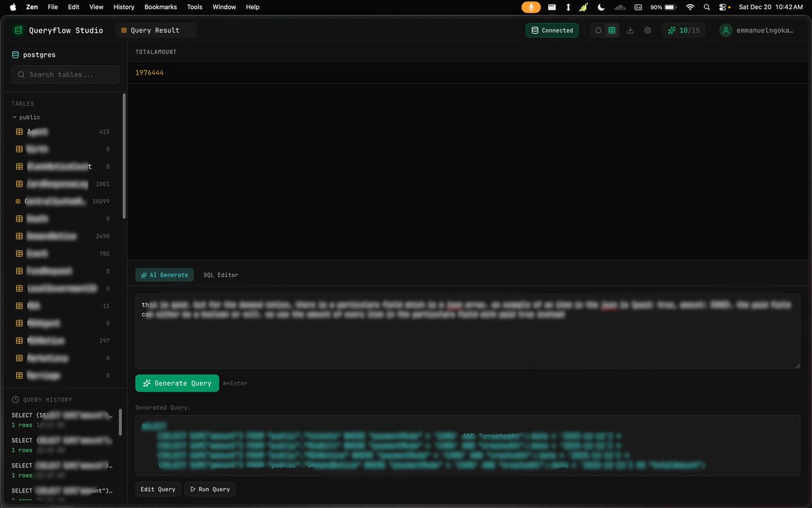Click the download export icon in header
The width and height of the screenshot is (812, 508).
[x=631, y=30]
